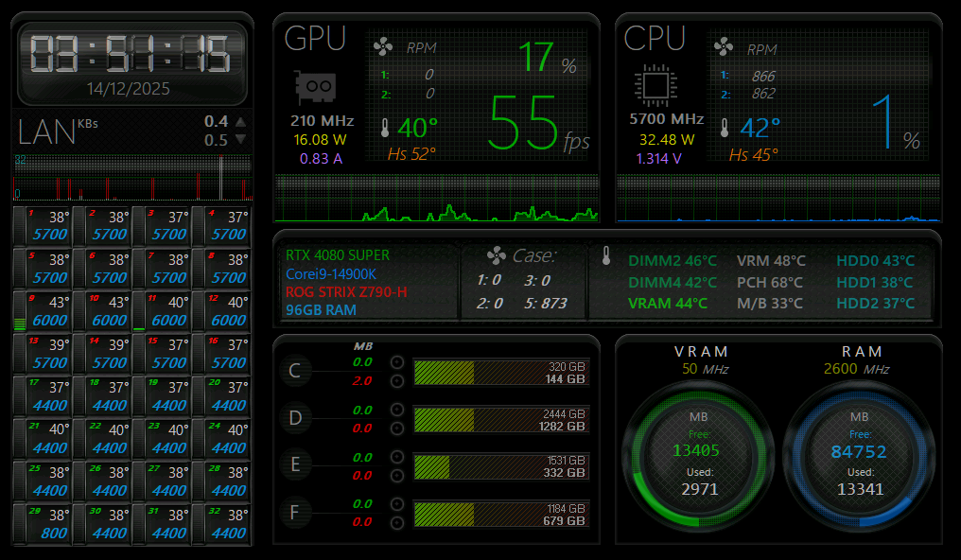Image resolution: width=961 pixels, height=560 pixels.
Task: Select the GPU fan RPM icon
Action: click(x=384, y=47)
